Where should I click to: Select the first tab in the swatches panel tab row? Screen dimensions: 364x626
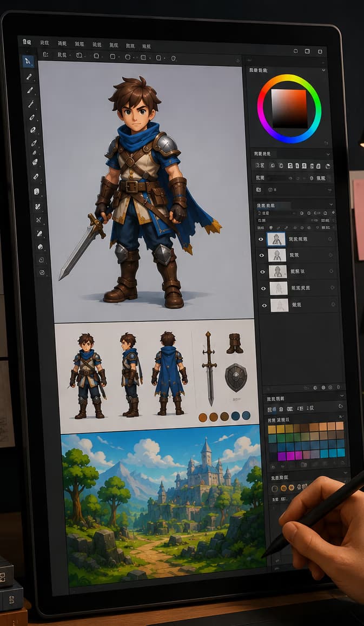coord(272,409)
